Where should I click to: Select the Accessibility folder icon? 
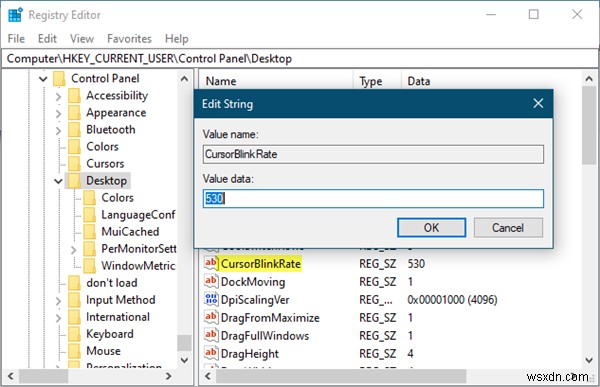point(74,96)
